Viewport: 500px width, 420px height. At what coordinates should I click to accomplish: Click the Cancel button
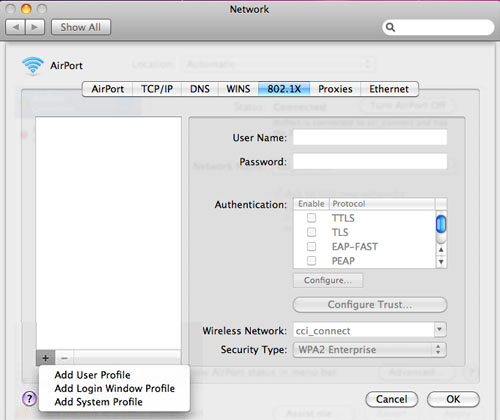coord(392,399)
